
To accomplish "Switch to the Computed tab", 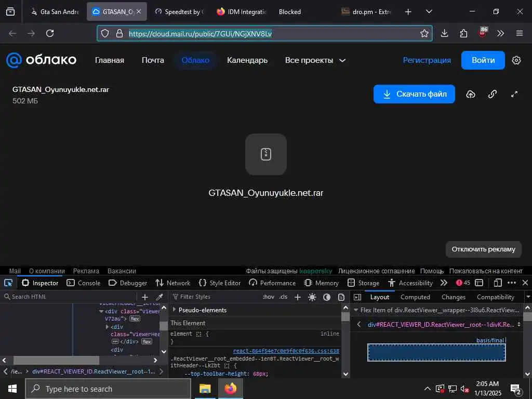I will pyautogui.click(x=415, y=297).
